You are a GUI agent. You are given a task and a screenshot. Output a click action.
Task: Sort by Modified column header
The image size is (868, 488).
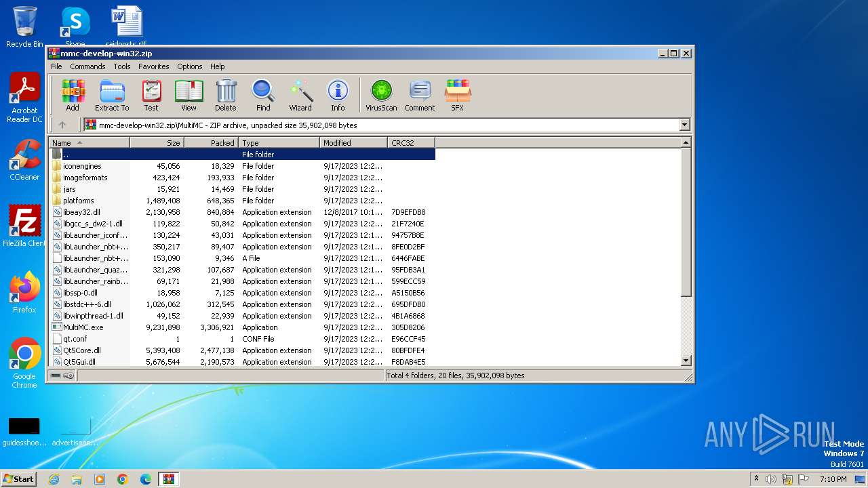coord(353,143)
